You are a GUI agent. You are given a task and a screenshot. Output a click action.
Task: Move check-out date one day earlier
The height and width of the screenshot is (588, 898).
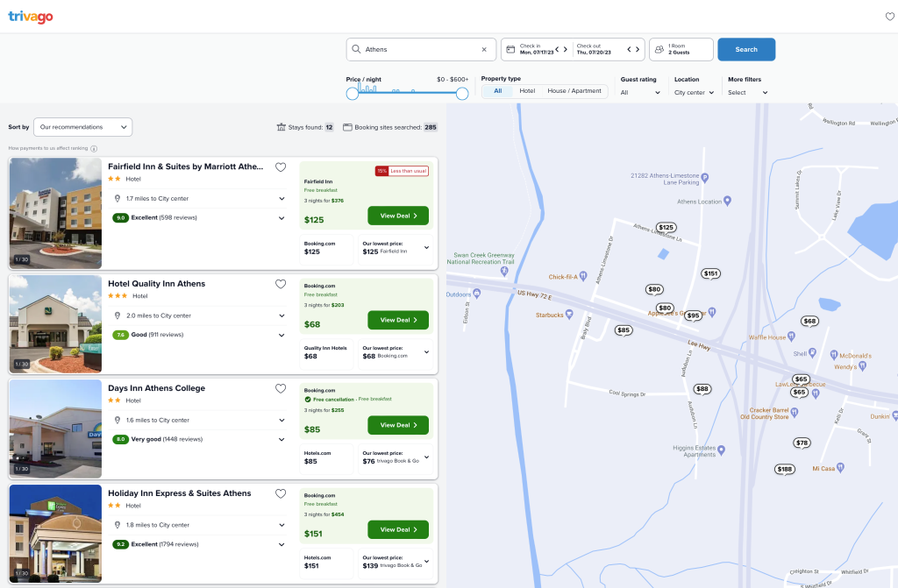[629, 50]
